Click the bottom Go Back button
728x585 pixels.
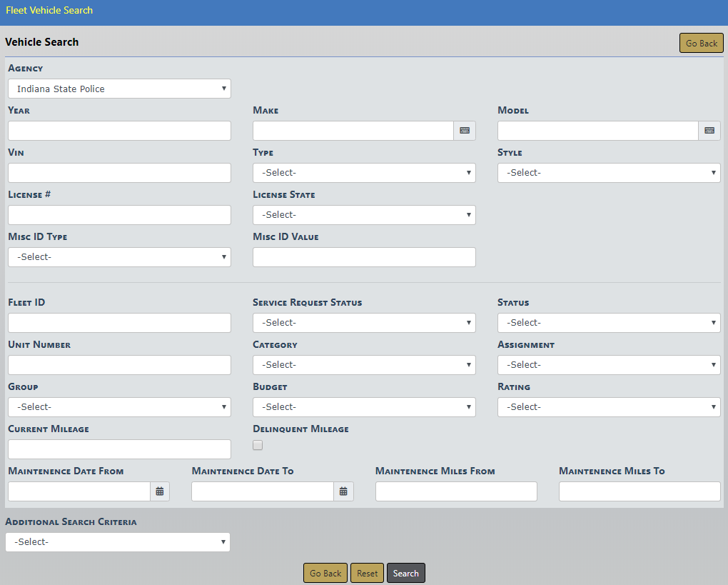point(325,574)
